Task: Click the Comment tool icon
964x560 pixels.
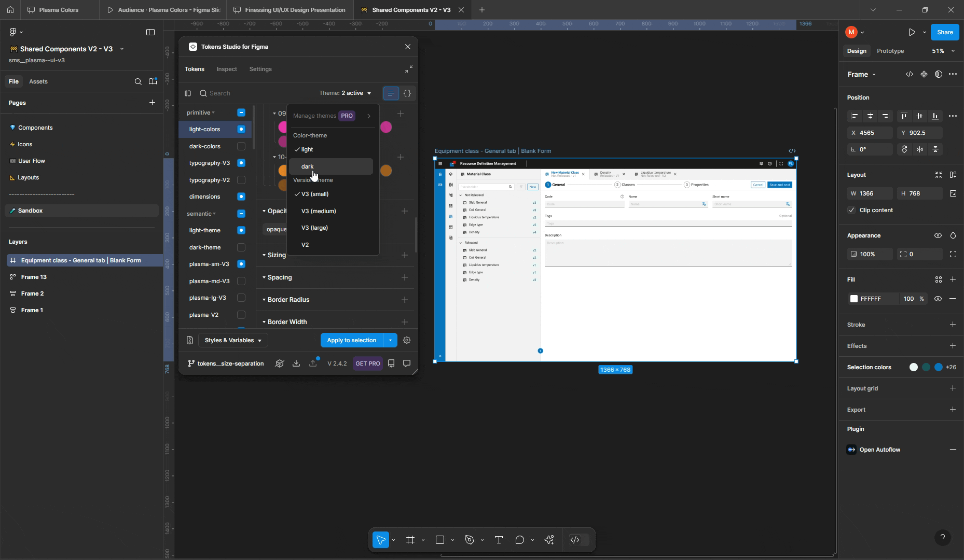Action: (519, 540)
